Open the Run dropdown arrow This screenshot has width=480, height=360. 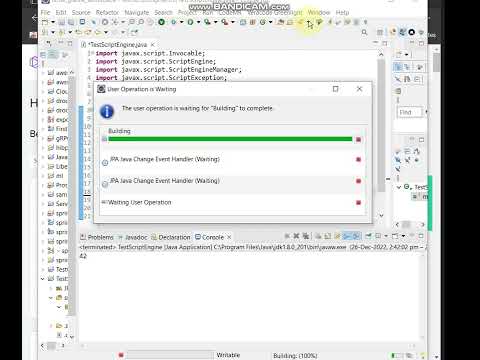(x=199, y=22)
